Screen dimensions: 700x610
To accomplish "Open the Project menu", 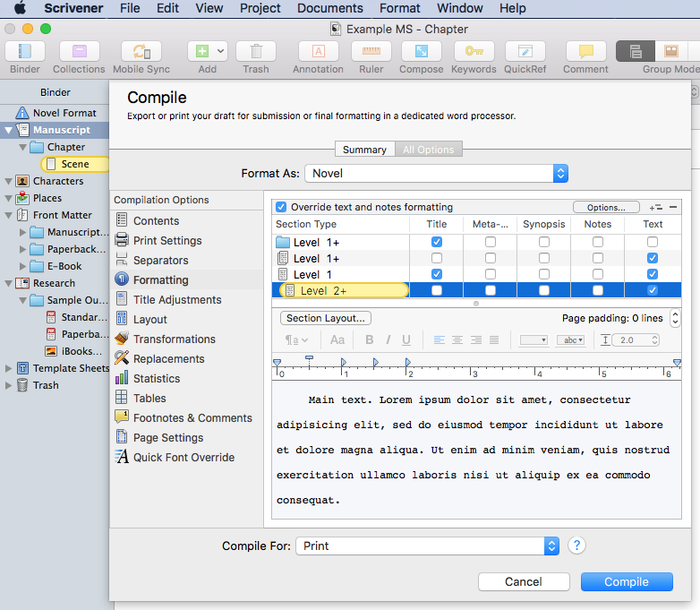I will tap(260, 8).
